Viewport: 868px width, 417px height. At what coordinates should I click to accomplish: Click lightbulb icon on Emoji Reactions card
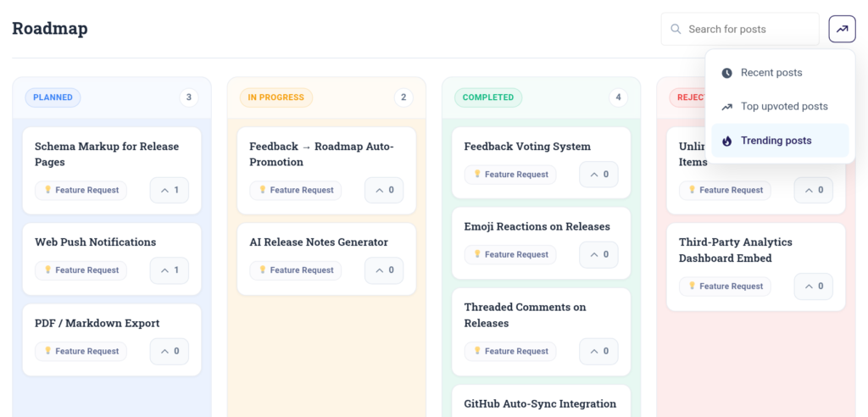477,254
